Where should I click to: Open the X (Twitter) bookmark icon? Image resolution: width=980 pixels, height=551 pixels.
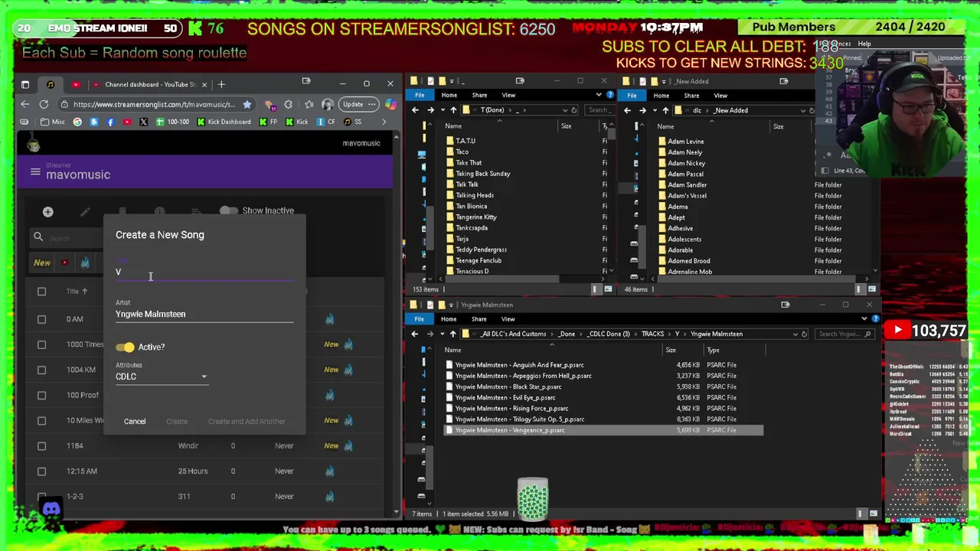pyautogui.click(x=143, y=122)
